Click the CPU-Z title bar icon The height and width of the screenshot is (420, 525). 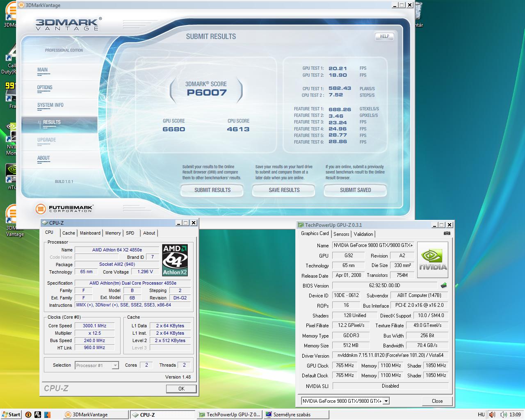[x=45, y=223]
